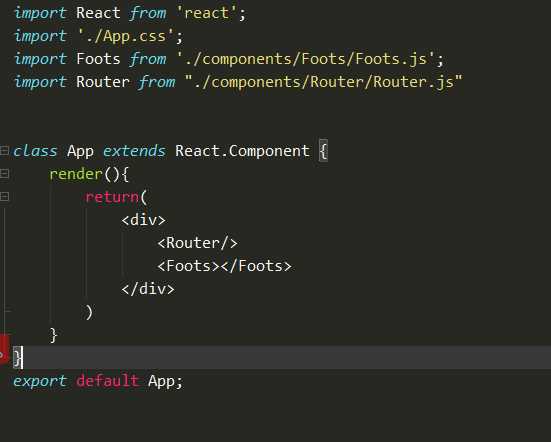This screenshot has width=551, height=442.
Task: Click the highlighted closing brace on current line
Action: [x=17, y=358]
